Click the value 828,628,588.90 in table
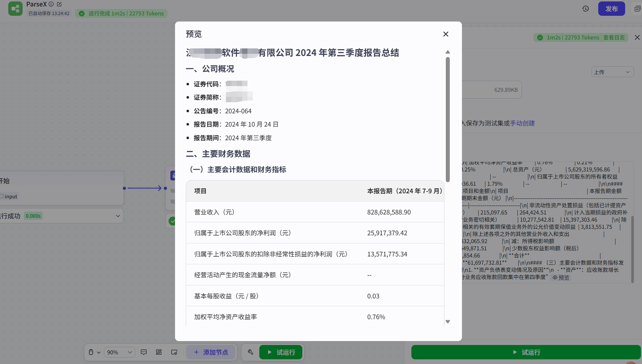The height and width of the screenshot is (364, 642). 389,212
